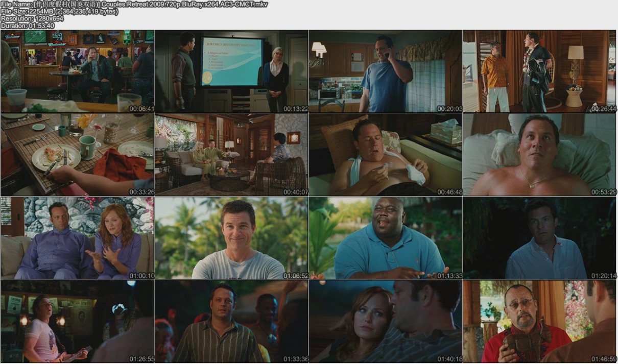Click the Duration 01:53:40 text
The width and height of the screenshot is (618, 364).
[28, 26]
